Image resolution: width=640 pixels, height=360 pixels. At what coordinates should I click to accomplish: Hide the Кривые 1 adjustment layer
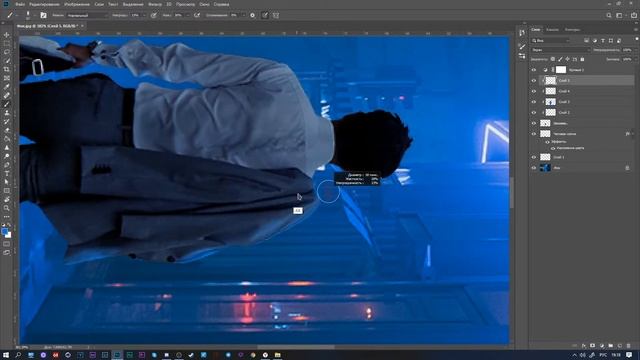533,70
